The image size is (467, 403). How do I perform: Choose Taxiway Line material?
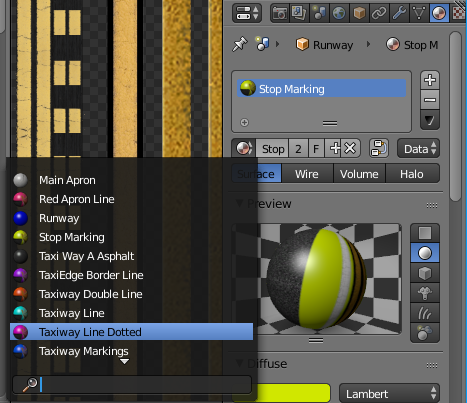point(131,313)
